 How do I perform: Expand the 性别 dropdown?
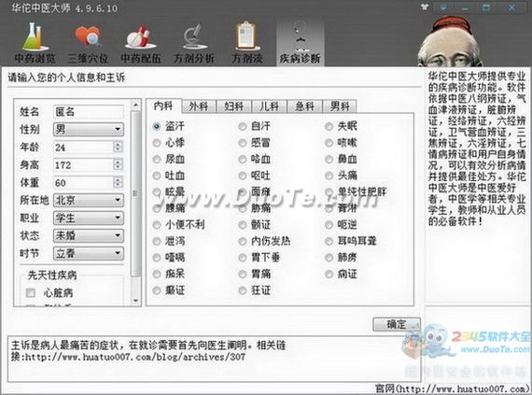click(89, 129)
